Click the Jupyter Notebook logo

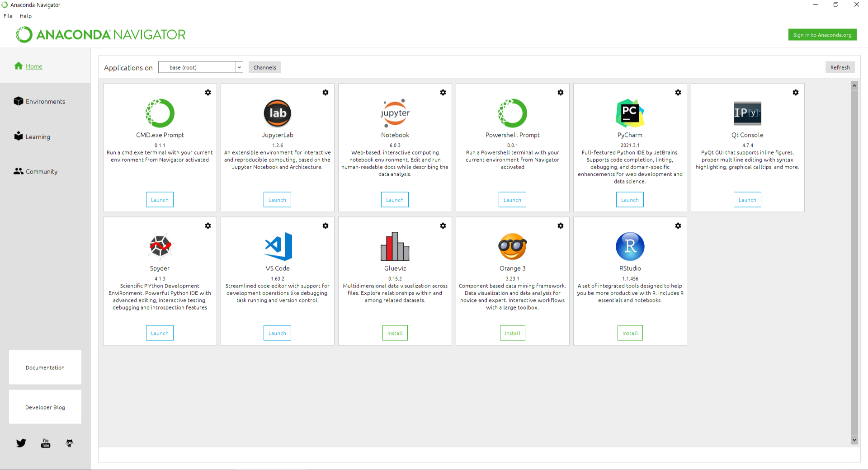click(395, 113)
